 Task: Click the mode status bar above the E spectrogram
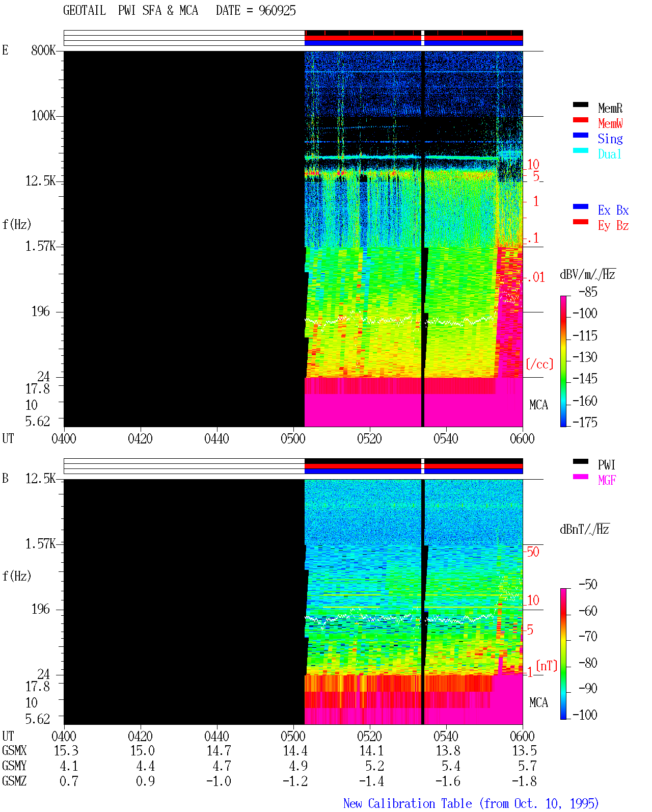pos(293,38)
